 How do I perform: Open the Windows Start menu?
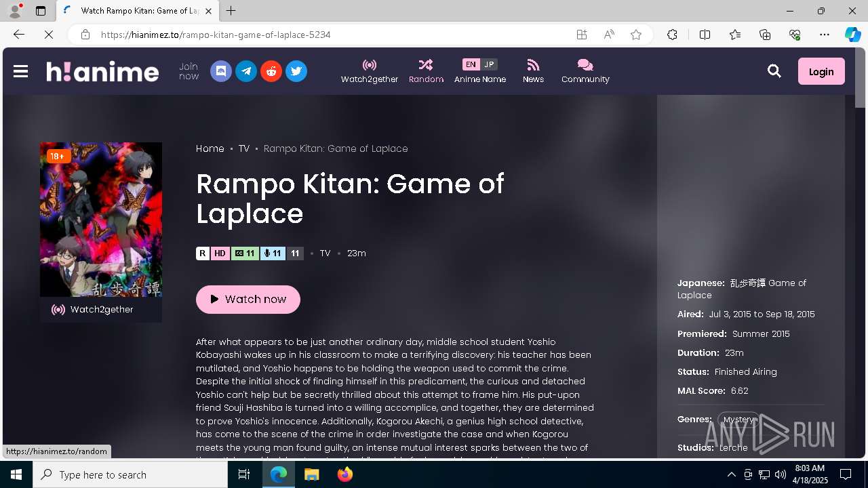[x=16, y=474]
